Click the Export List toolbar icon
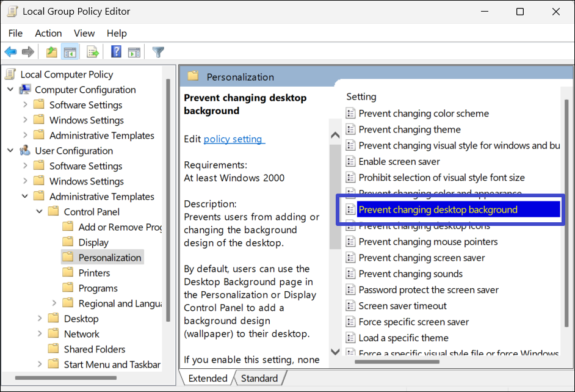Image resolution: width=575 pixels, height=392 pixels. coord(93,53)
